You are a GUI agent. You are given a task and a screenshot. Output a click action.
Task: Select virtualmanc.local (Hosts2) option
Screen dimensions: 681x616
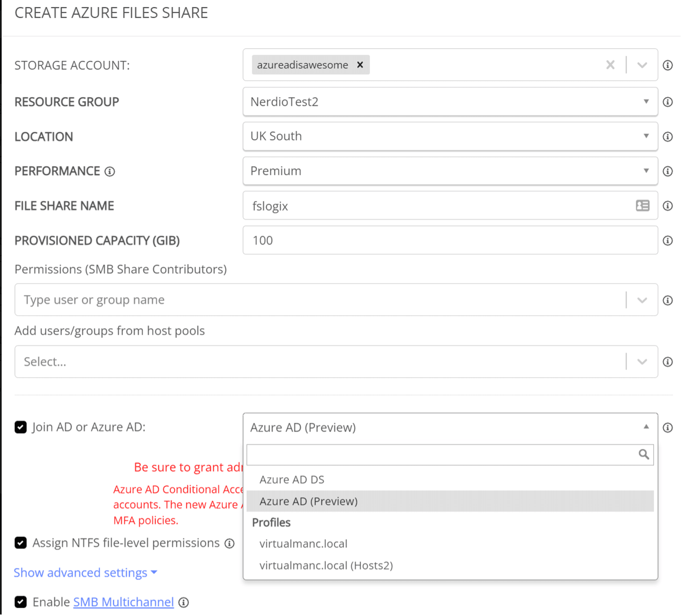[x=450, y=565]
